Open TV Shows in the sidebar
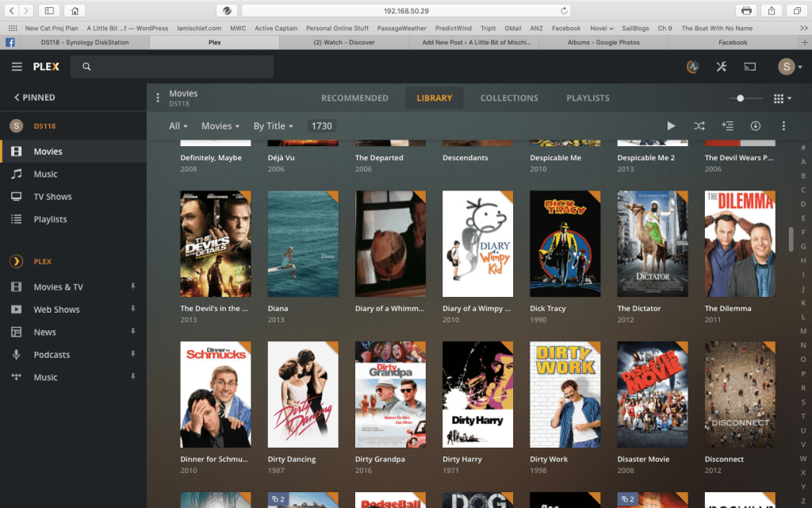The width and height of the screenshot is (812, 508). [x=52, y=197]
